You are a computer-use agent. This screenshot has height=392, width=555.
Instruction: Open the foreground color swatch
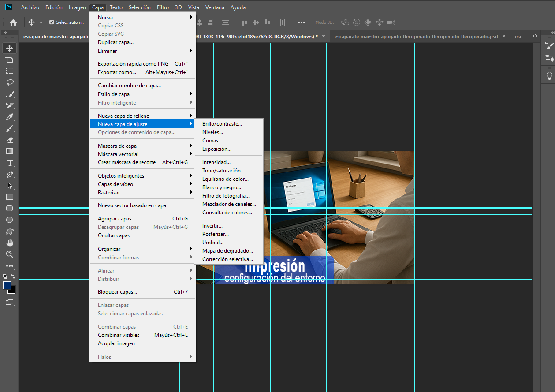point(7,285)
